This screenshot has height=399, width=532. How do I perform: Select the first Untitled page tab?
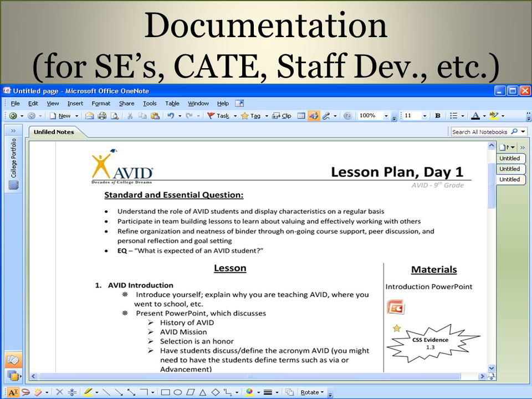510,158
